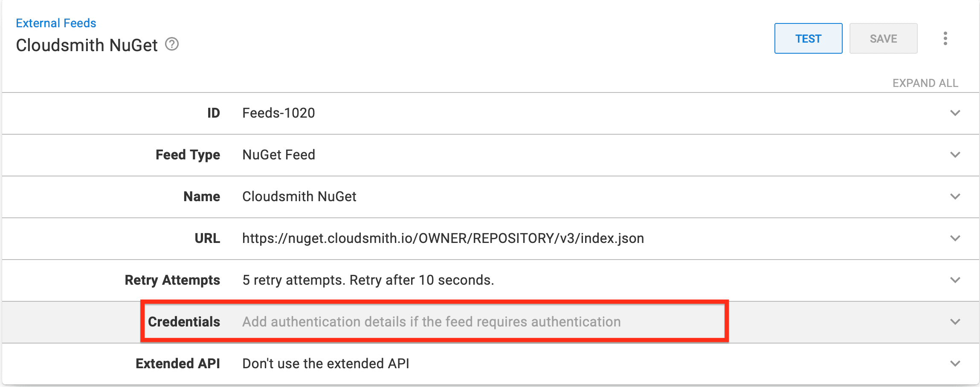Click the retry attempts summary text
This screenshot has width=980, height=387.
click(368, 280)
